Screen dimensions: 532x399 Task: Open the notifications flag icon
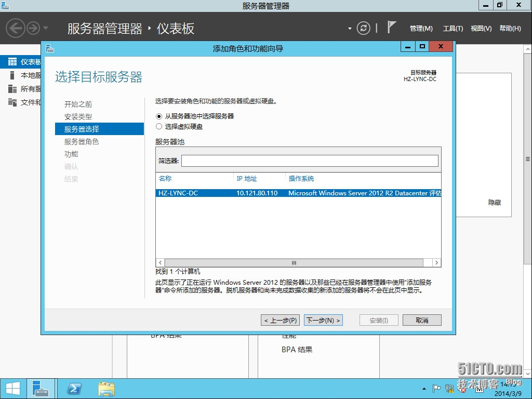point(391,27)
